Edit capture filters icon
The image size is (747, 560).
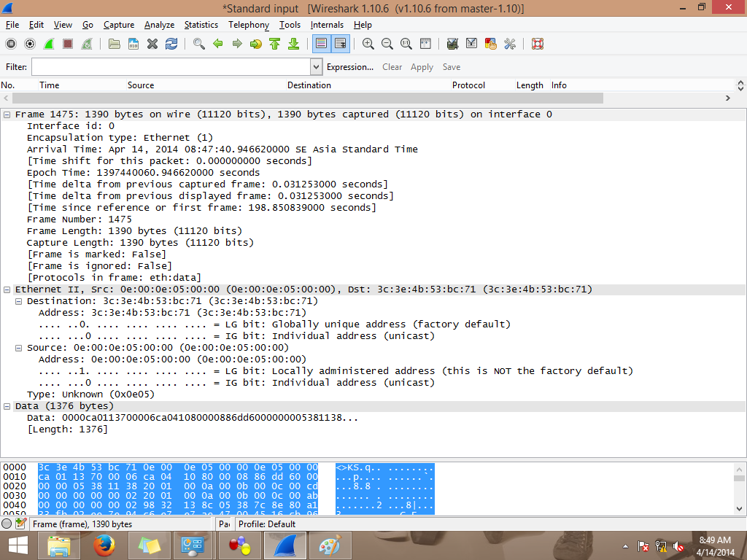pos(452,44)
